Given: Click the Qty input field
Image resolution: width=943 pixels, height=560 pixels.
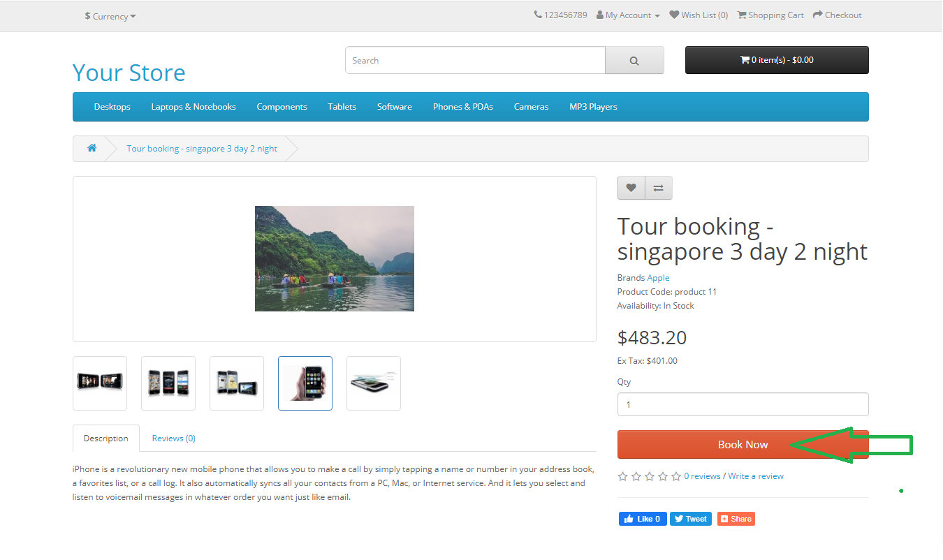Looking at the screenshot, I should [743, 404].
